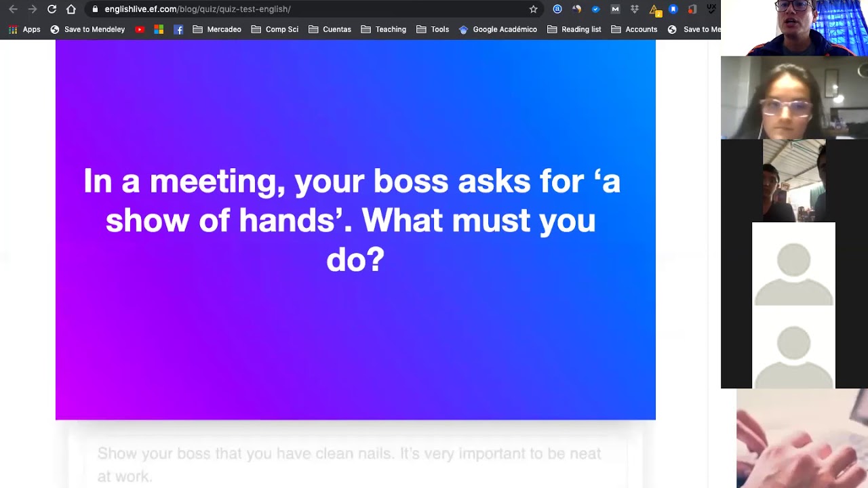Select the upper blank avatar participant tile
The image size is (868, 488).
click(793, 264)
